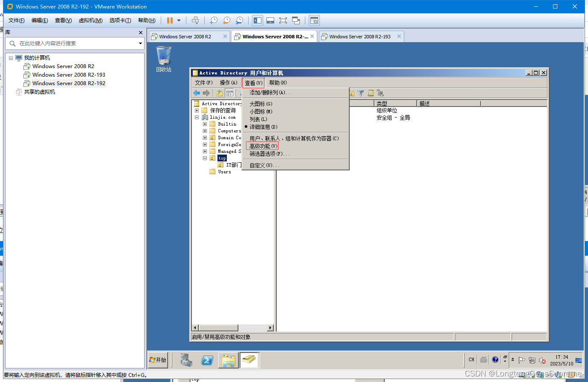Open the library search dropdown arrow

click(x=140, y=43)
